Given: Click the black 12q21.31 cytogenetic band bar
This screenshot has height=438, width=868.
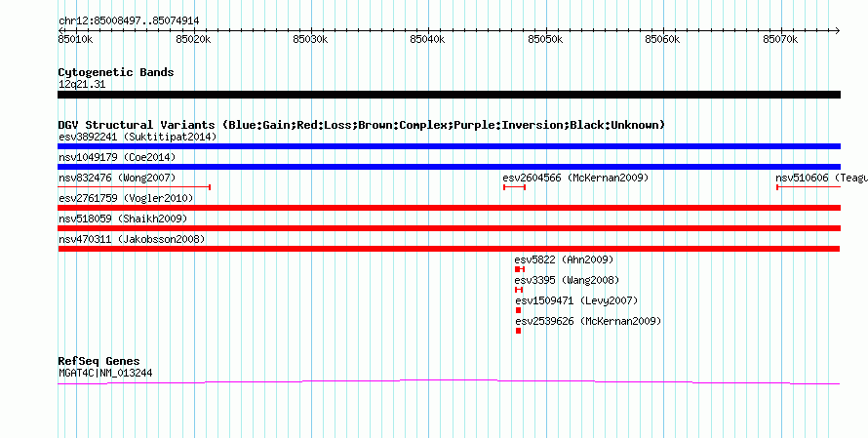Looking at the screenshot, I should click(449, 95).
